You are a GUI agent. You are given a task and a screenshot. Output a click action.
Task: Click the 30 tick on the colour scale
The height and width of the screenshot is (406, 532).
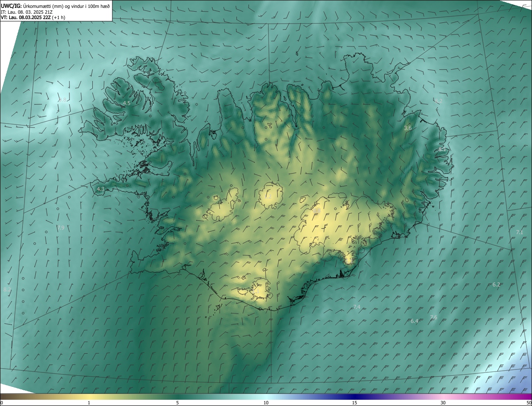point(443,403)
